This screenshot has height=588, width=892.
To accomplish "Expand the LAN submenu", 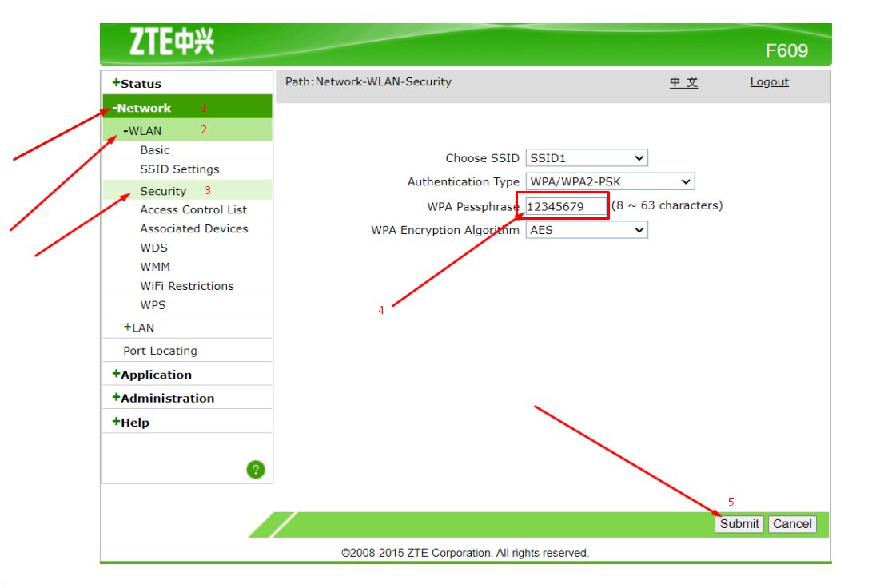I will [139, 328].
